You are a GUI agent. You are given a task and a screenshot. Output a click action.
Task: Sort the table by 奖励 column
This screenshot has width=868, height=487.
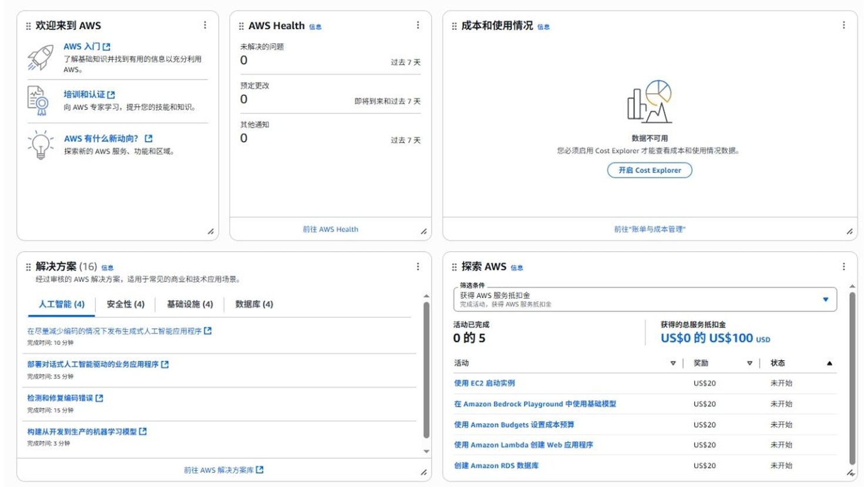coord(749,363)
